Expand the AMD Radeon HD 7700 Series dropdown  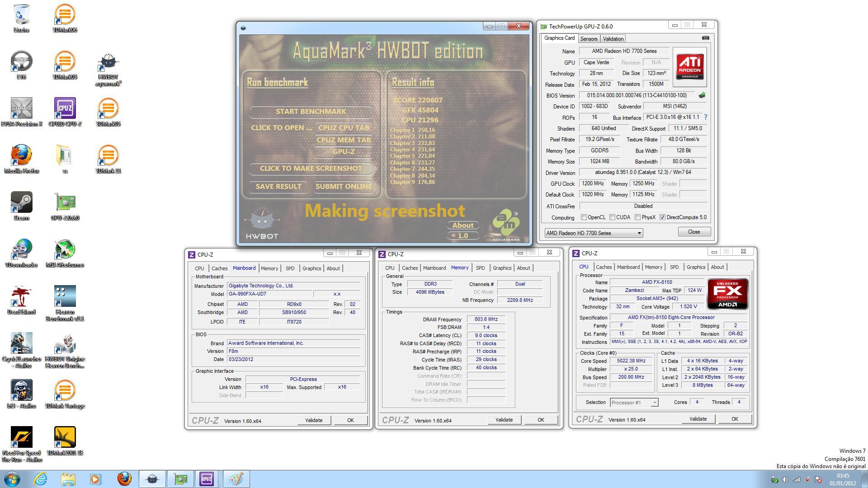(x=594, y=233)
